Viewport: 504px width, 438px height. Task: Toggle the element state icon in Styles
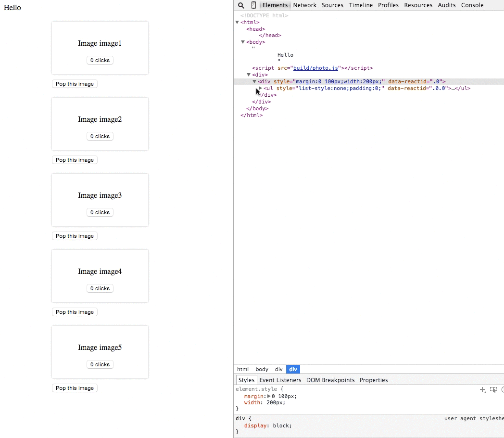tap(493, 390)
